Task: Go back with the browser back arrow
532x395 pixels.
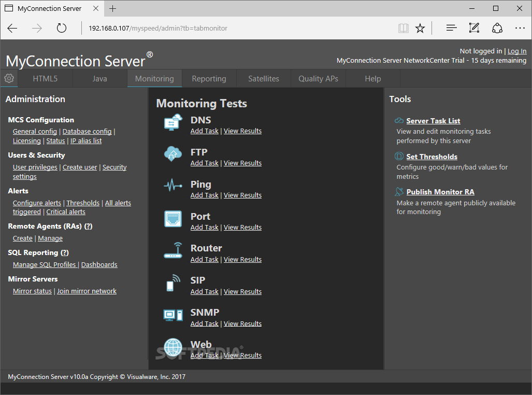Action: click(12, 28)
